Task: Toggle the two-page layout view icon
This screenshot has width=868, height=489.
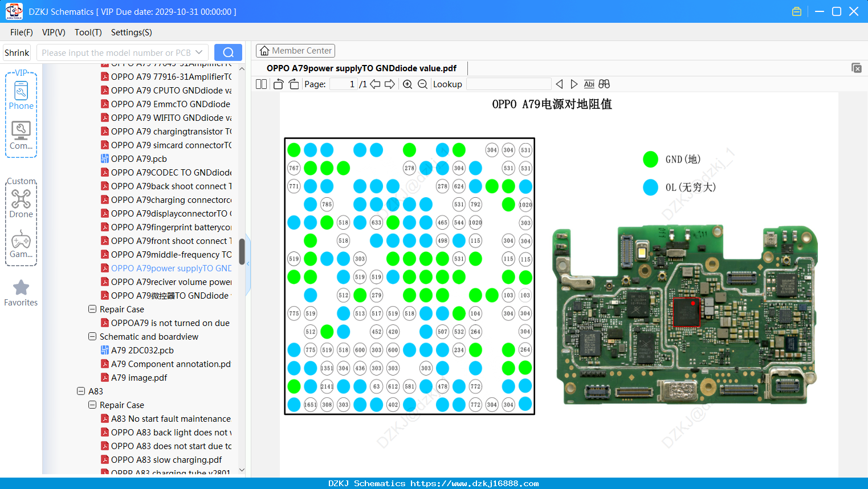Action: coord(262,84)
